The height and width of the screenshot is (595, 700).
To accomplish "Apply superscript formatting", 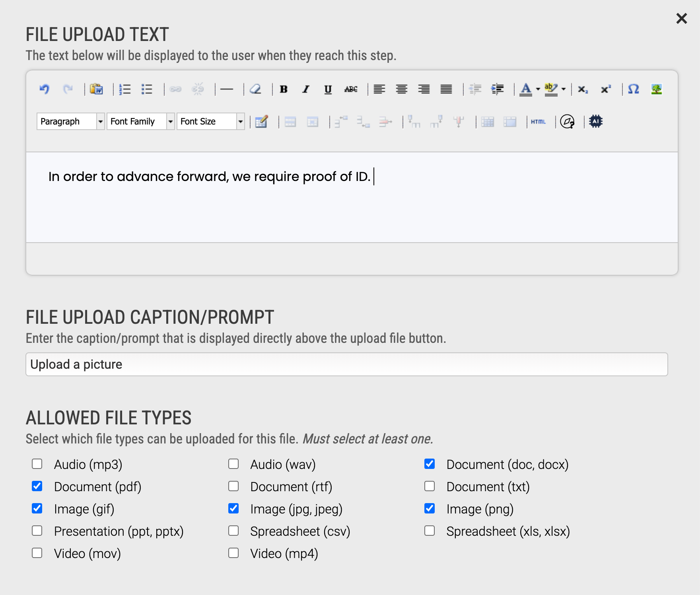I will pos(606,89).
